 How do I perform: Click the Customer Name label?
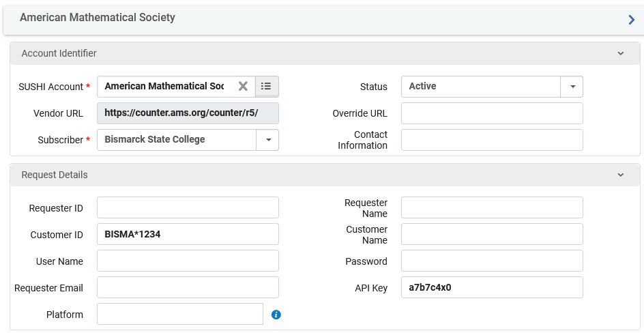coord(367,235)
